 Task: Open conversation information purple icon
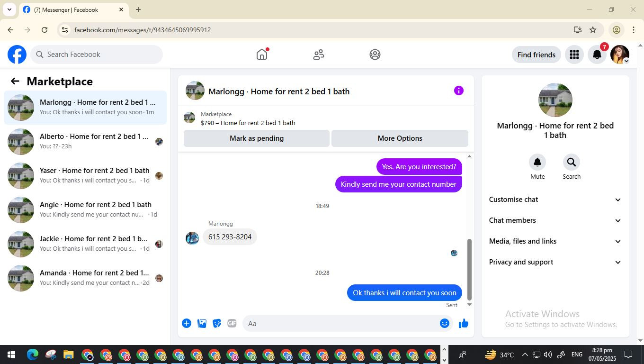tap(458, 91)
